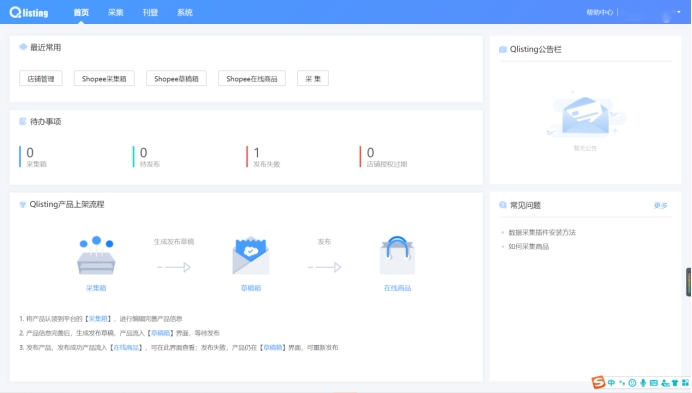692x393 pixels.
Task: Open the 在线商品 link under bag
Action: pos(397,288)
